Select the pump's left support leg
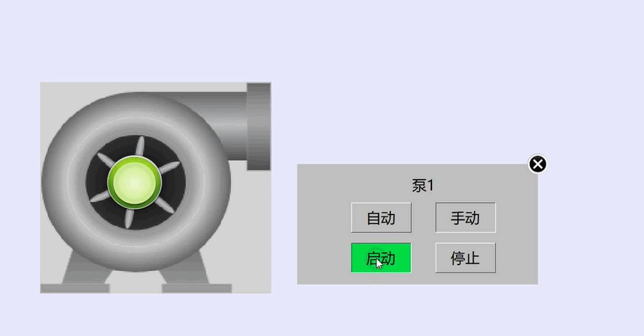The width and height of the screenshot is (644, 336). (x=86, y=268)
